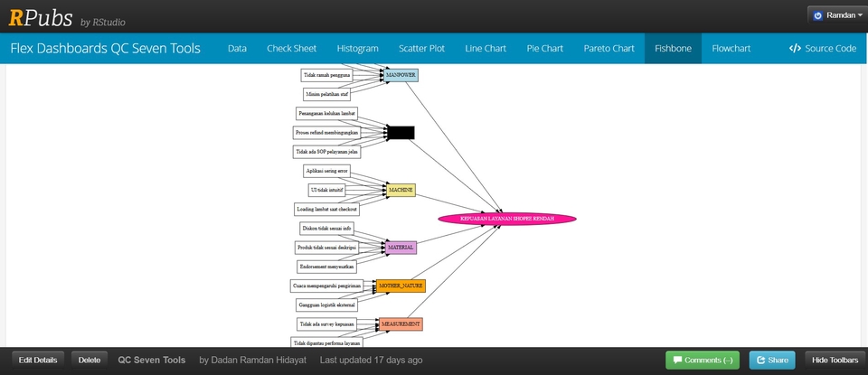
Task: Open the Source Code link
Action: pos(823,48)
